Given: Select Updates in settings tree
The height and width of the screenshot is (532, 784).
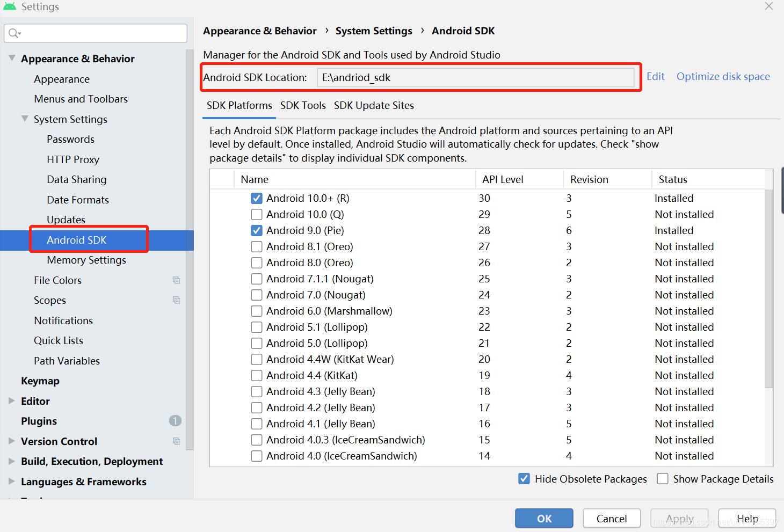Looking at the screenshot, I should [x=66, y=220].
